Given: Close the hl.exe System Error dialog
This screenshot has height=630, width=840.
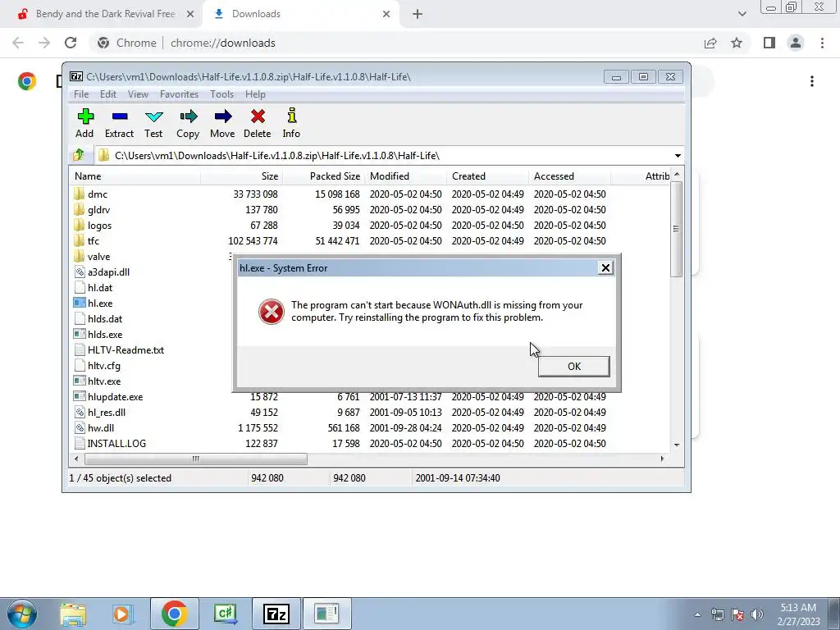Looking at the screenshot, I should 605,268.
